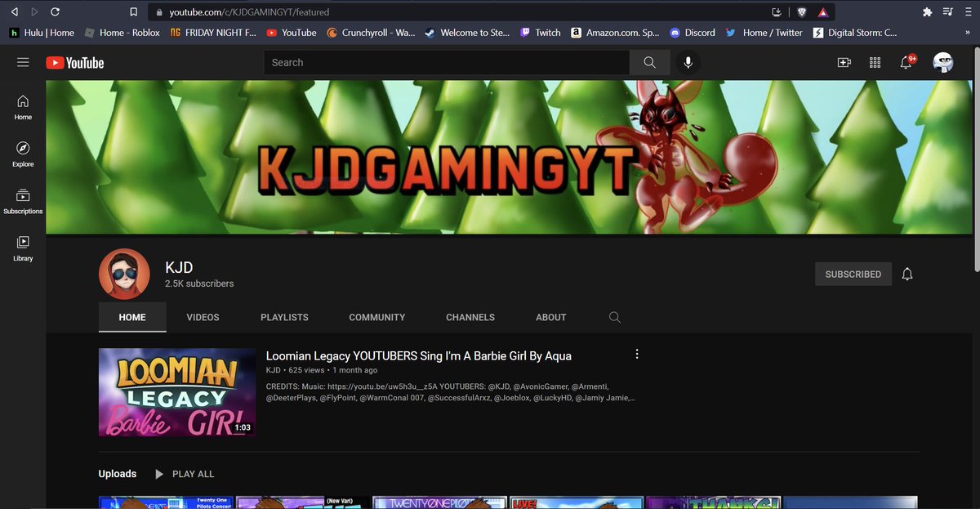Open the Twitch bookmark

540,33
